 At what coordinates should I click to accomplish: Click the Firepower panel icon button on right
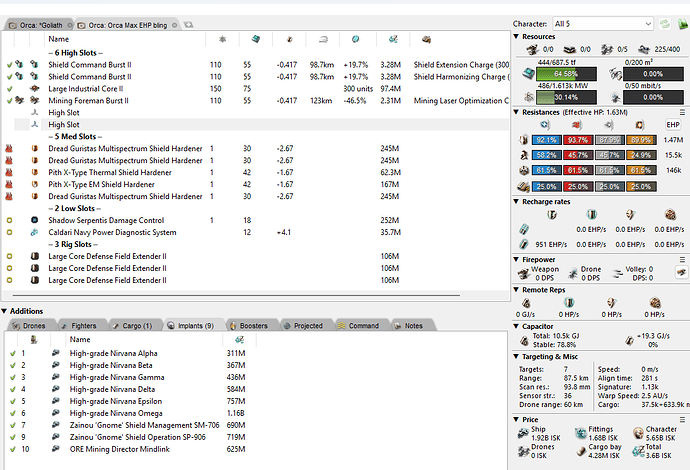681,273
